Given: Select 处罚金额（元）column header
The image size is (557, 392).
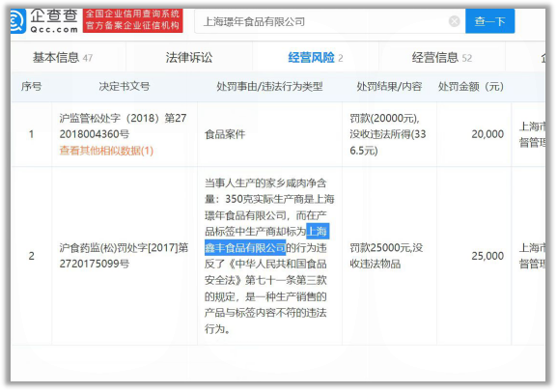Looking at the screenshot, I should click(471, 86).
